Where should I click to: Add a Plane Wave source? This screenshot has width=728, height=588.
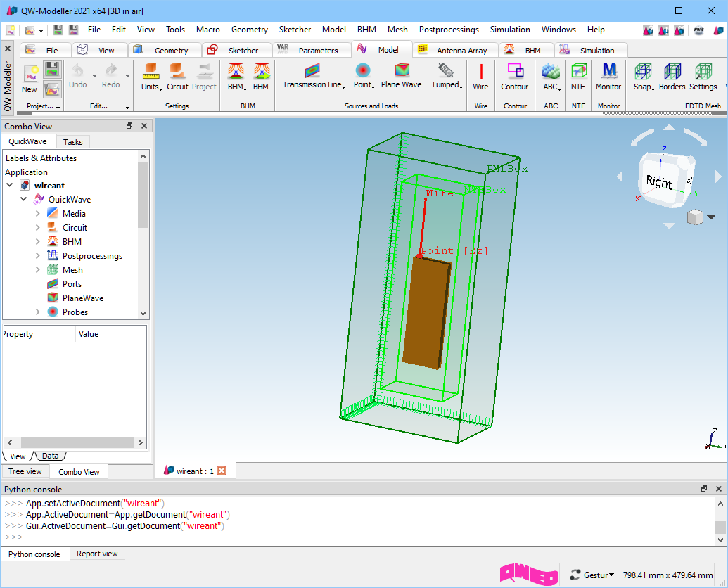[402, 77]
